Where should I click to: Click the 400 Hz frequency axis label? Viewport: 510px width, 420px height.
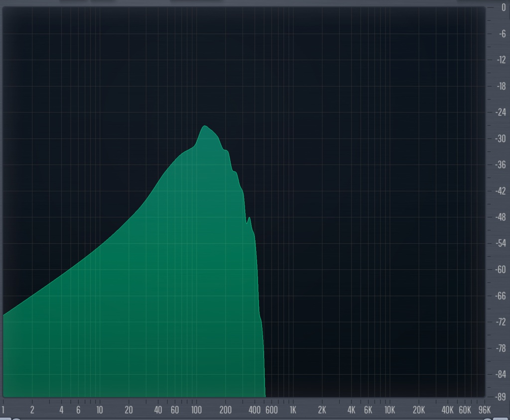[x=255, y=410]
